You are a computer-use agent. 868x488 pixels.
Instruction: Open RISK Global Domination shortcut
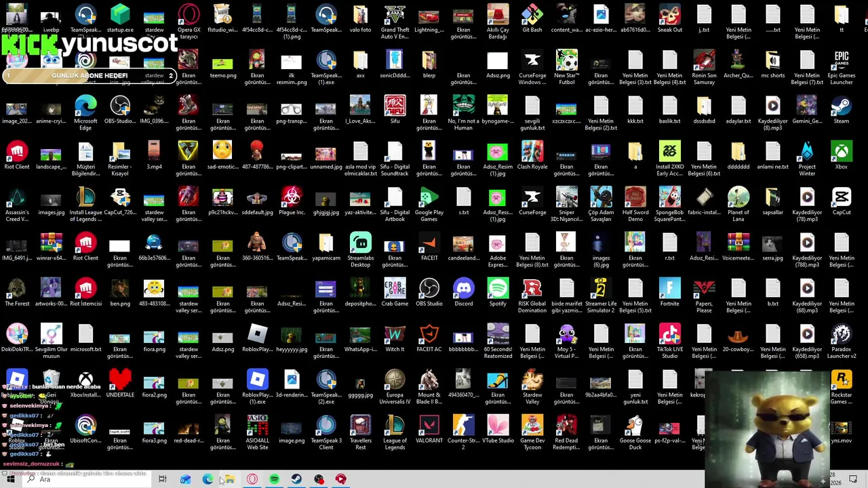coord(532,296)
